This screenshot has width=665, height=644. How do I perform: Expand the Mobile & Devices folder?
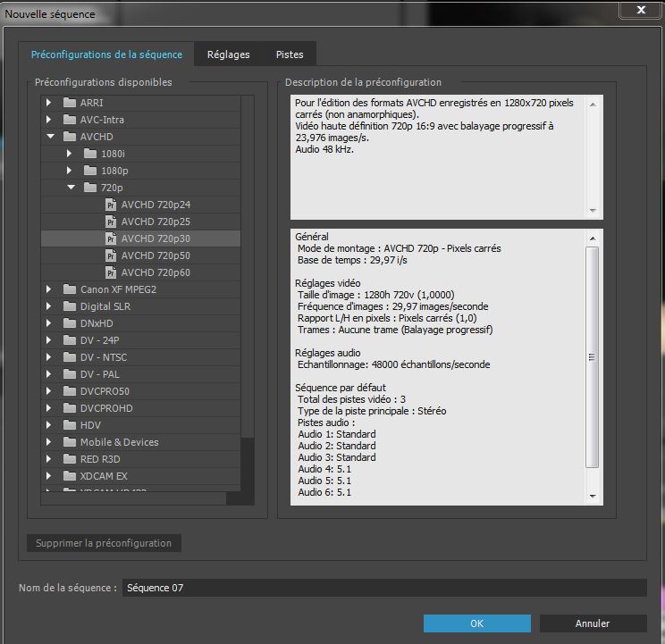pos(49,442)
